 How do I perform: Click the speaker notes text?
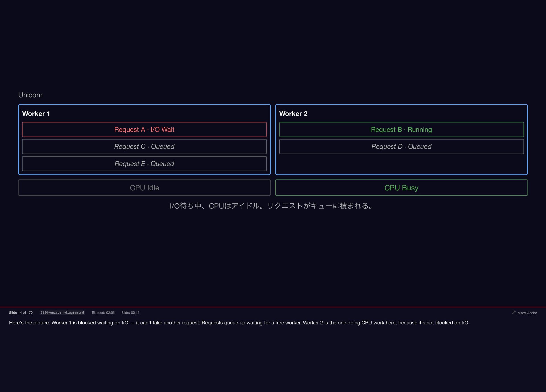(x=239, y=323)
